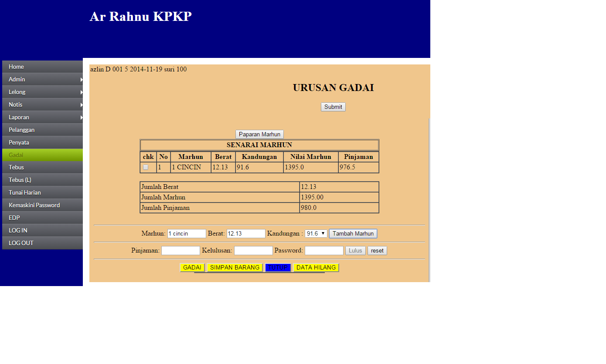Click the Paparan Marhun button

[x=259, y=135]
